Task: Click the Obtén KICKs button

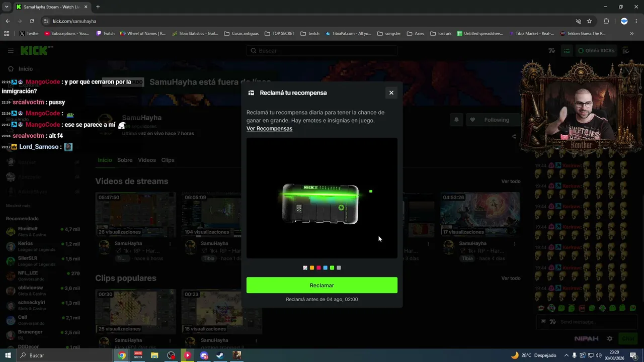Action: 596,51
